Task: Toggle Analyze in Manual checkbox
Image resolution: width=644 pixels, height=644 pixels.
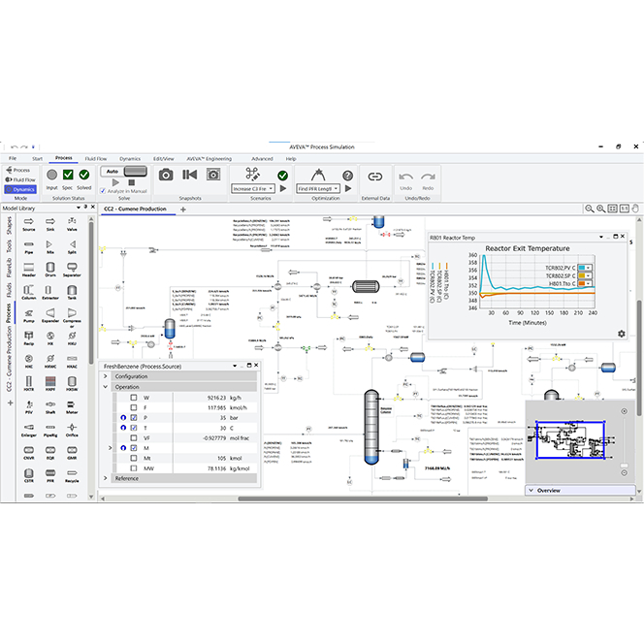Action: click(x=103, y=191)
